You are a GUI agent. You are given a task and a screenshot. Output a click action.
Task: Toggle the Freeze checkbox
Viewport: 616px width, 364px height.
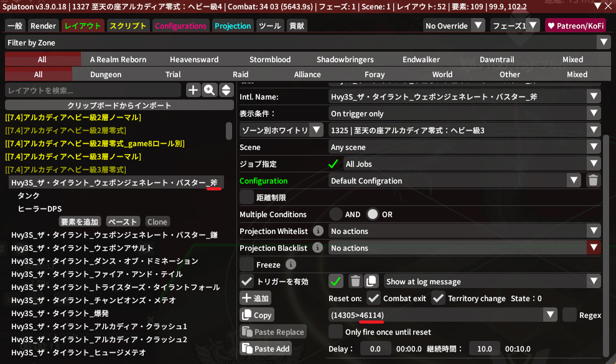click(x=247, y=264)
